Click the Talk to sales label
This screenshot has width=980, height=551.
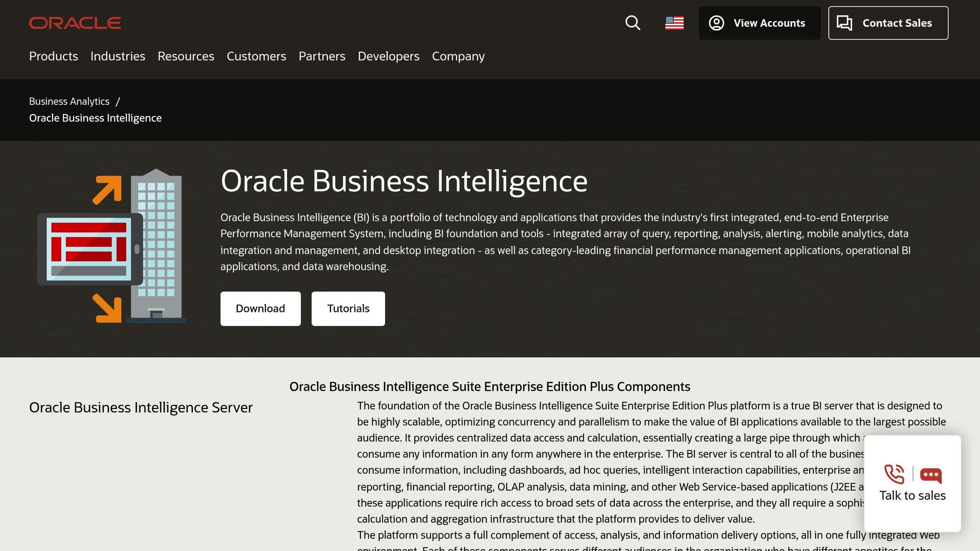click(913, 496)
